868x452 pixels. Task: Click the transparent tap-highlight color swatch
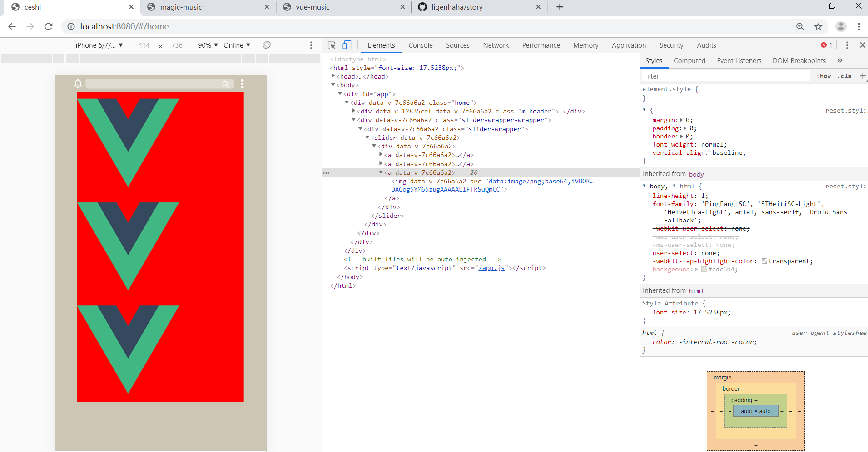click(764, 261)
